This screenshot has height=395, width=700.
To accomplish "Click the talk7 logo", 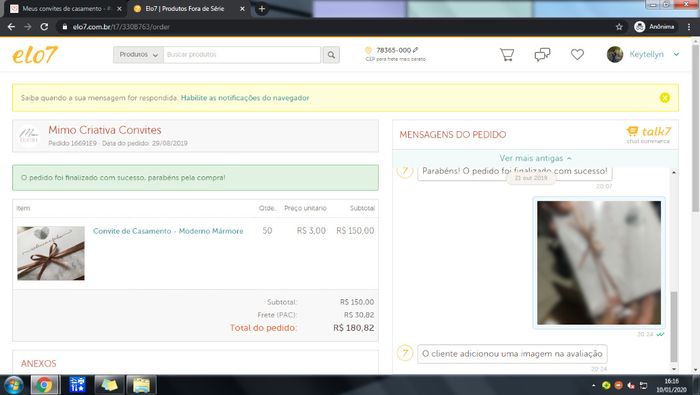I will click(x=649, y=134).
